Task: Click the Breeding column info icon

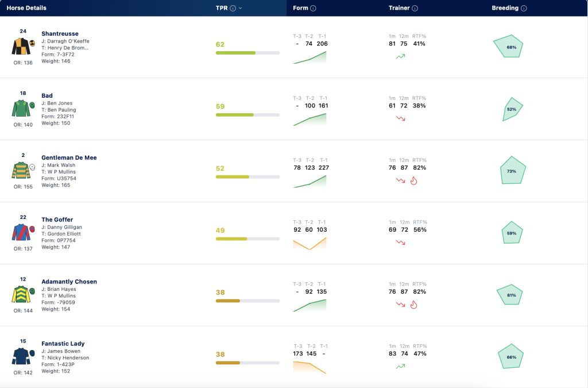Action: coord(524,8)
